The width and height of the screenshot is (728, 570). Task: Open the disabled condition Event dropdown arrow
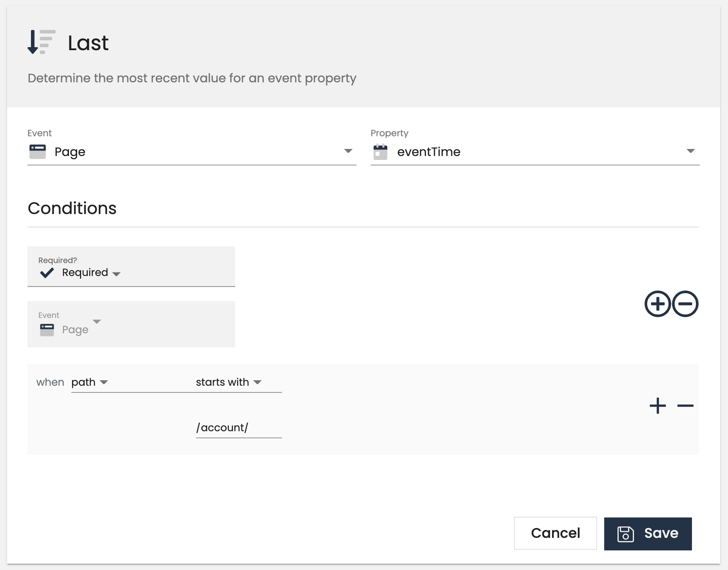(x=97, y=322)
